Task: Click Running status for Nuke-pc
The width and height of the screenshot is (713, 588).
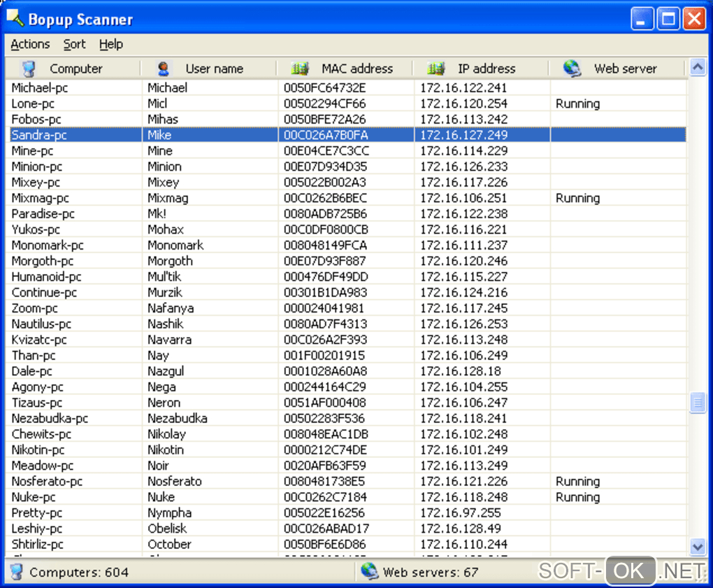Action: point(578,497)
